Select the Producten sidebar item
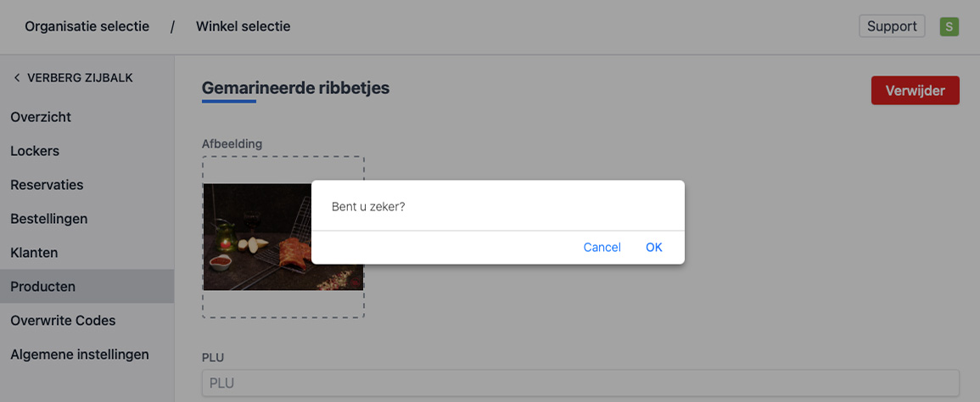The height and width of the screenshot is (402, 980). click(42, 287)
